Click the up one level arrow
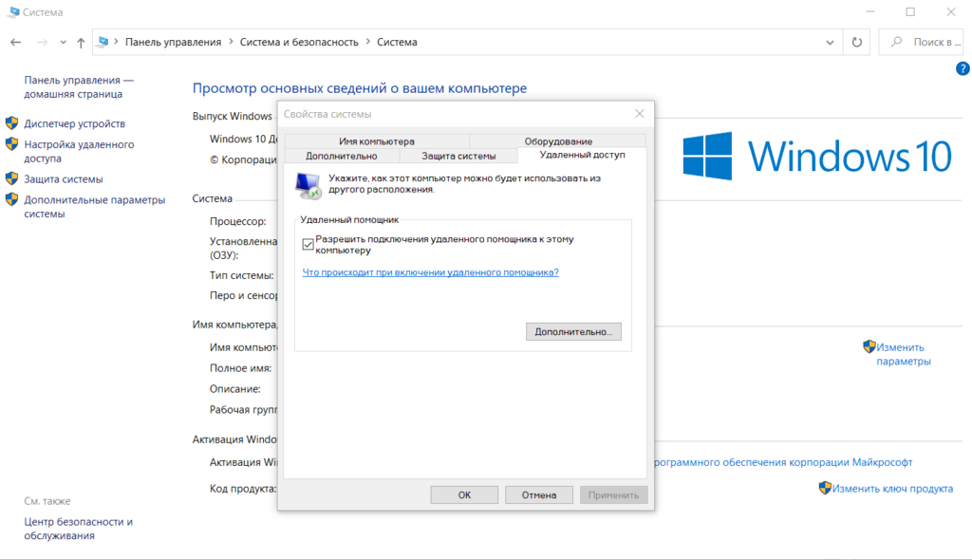Image resolution: width=972 pixels, height=560 pixels. coord(81,43)
